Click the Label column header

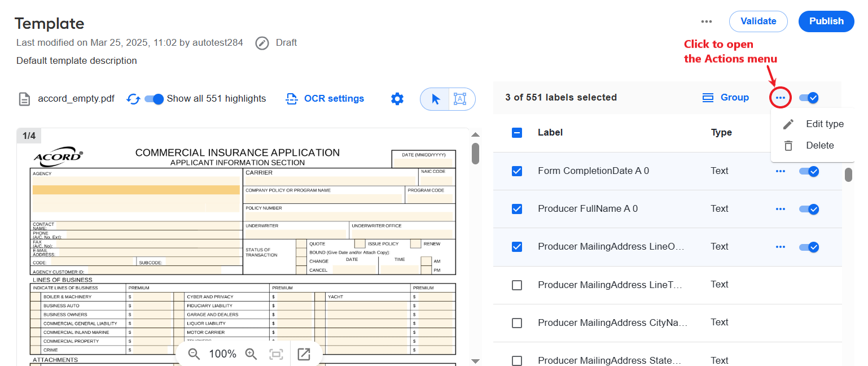[550, 132]
